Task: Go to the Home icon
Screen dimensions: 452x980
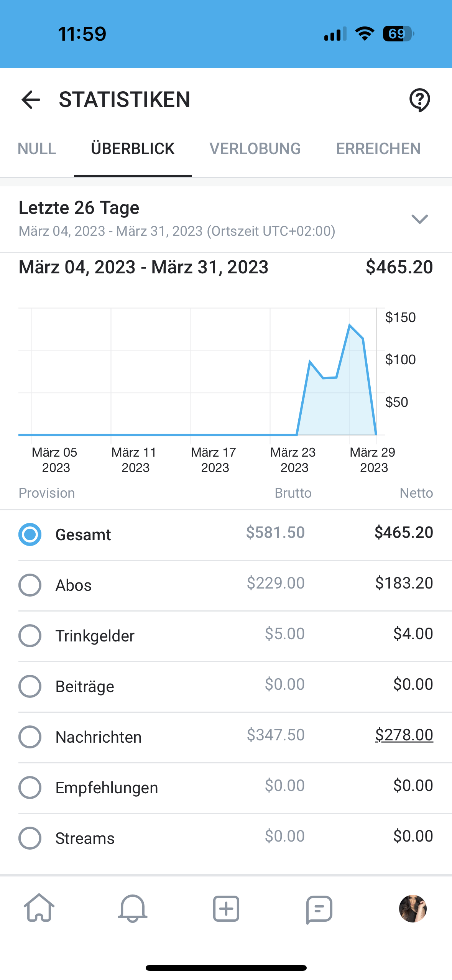Action: [39, 908]
